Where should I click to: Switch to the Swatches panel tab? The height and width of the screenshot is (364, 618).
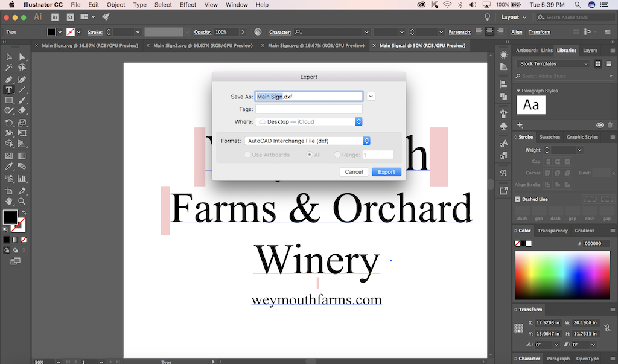(549, 137)
